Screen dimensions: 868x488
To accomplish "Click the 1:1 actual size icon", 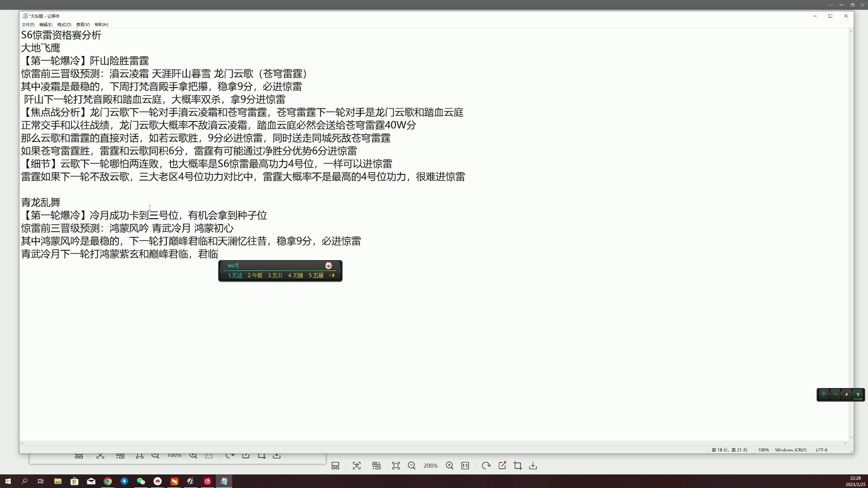I will [464, 465].
